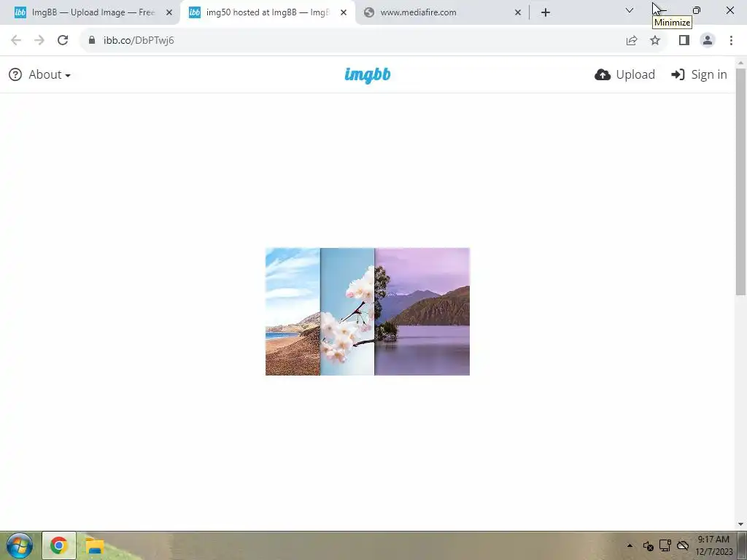Click the scrollbar down arrow
747x560 pixels.
(x=740, y=524)
